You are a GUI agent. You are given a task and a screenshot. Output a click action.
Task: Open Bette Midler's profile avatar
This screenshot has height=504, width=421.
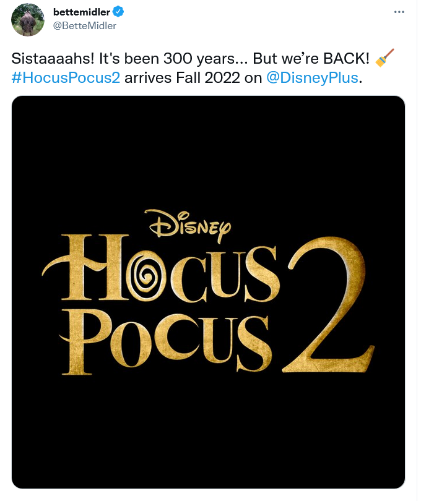(x=28, y=19)
